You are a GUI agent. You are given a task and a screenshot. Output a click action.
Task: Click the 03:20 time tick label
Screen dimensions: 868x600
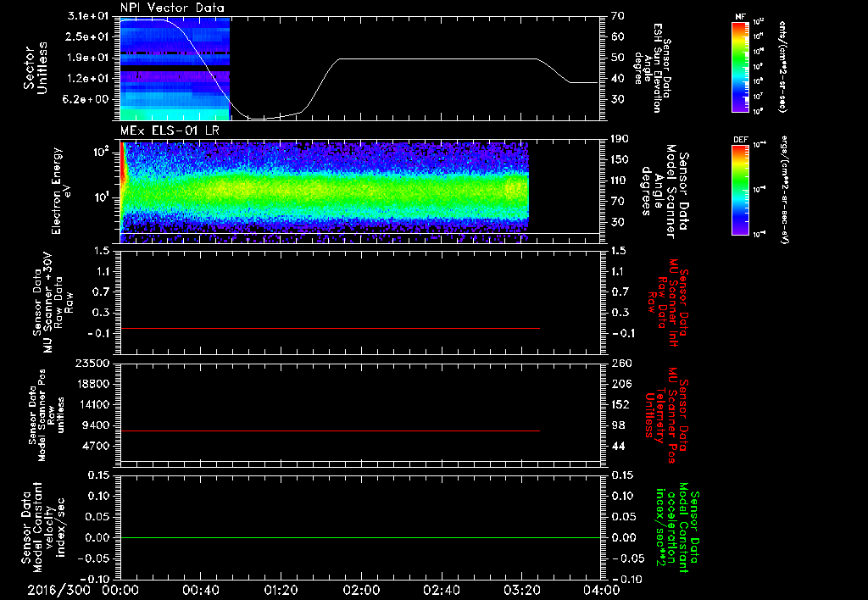521,590
